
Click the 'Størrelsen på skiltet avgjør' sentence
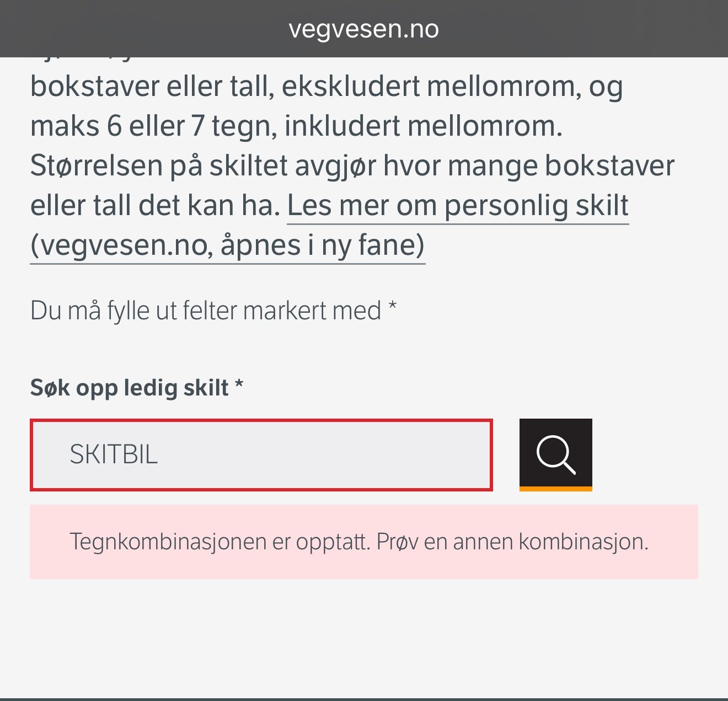352,166
